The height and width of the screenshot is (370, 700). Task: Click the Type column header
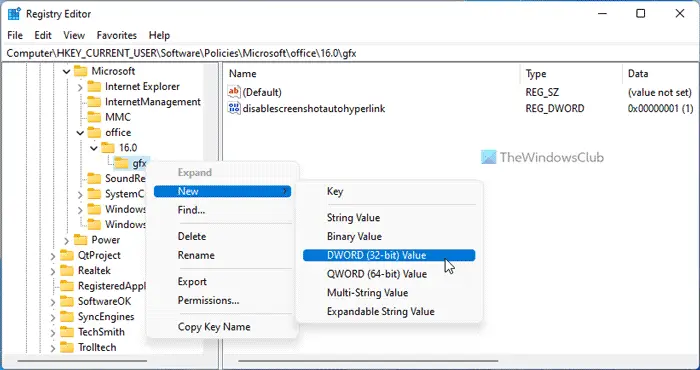click(x=571, y=74)
